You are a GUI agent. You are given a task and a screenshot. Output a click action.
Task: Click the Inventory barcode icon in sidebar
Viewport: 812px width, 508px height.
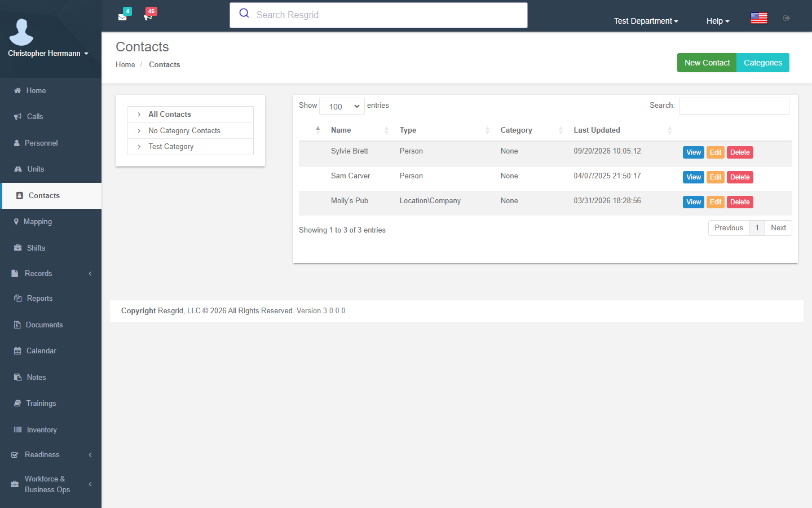[17, 430]
